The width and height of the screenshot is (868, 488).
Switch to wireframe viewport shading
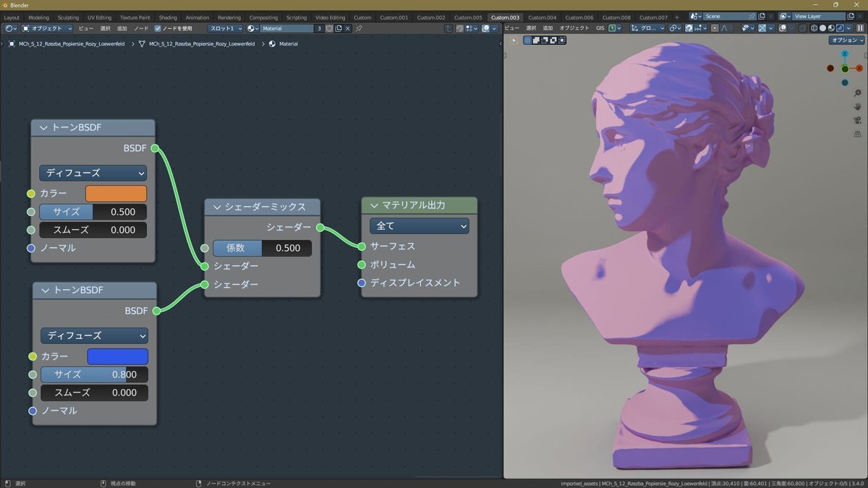coord(814,28)
